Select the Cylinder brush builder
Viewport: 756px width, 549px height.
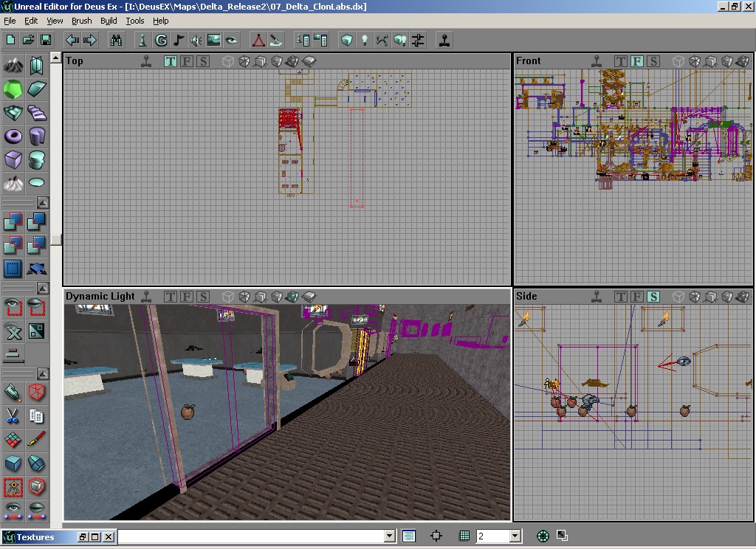click(x=37, y=136)
